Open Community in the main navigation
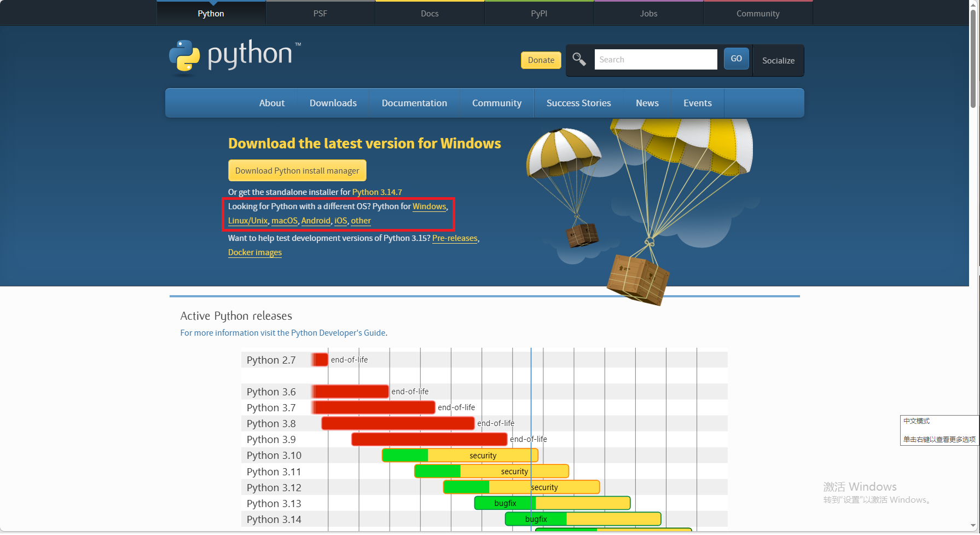Image resolution: width=980 pixels, height=535 pixels. [497, 103]
